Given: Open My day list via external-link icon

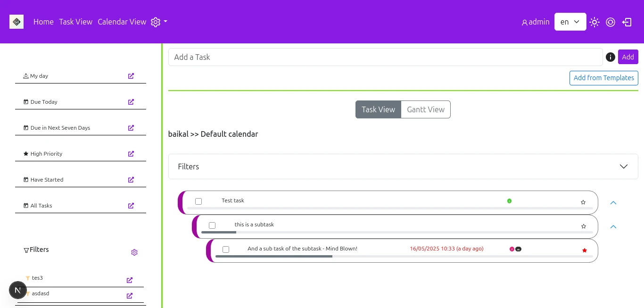Looking at the screenshot, I should tap(131, 76).
